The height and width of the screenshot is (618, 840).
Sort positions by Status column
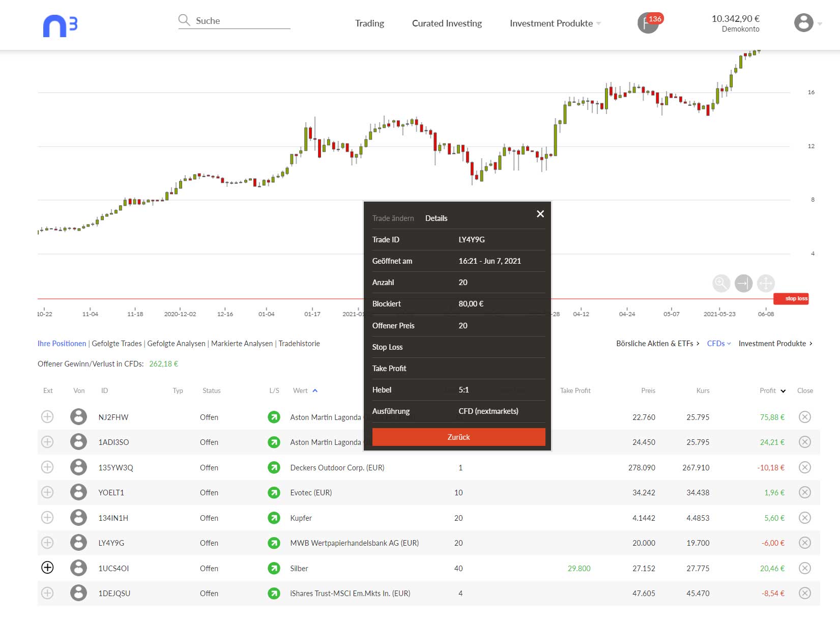click(211, 390)
